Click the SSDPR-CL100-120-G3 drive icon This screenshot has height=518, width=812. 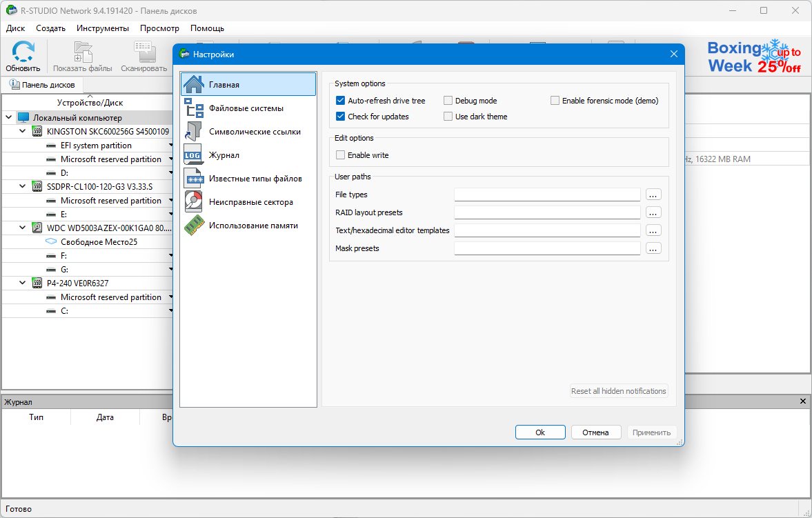coord(37,186)
